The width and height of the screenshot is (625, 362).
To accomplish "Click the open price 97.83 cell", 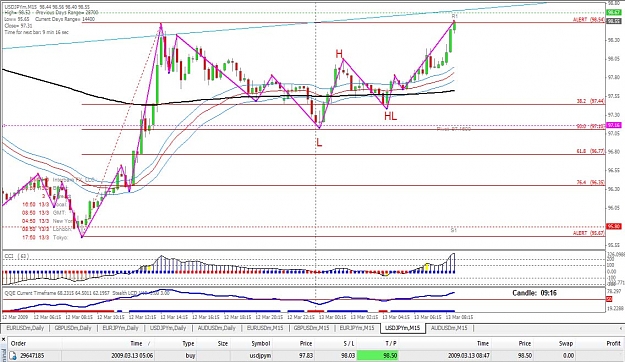I will click(x=307, y=356).
